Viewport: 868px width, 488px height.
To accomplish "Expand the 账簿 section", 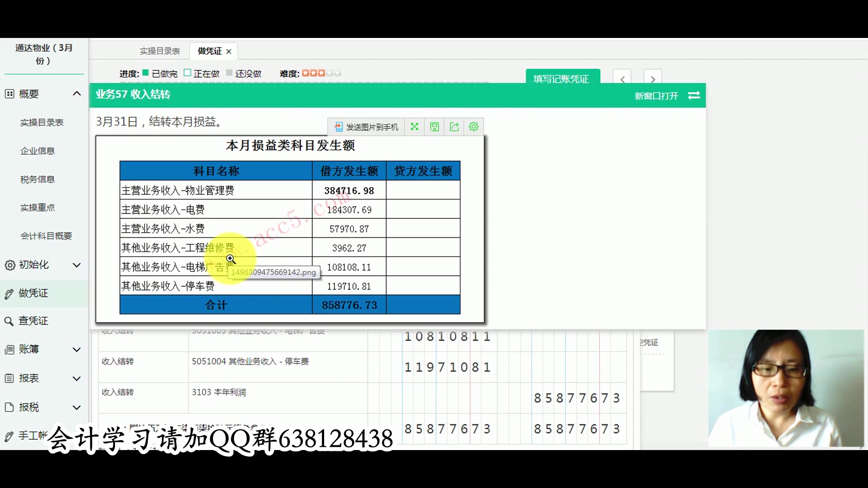I will pos(77,349).
